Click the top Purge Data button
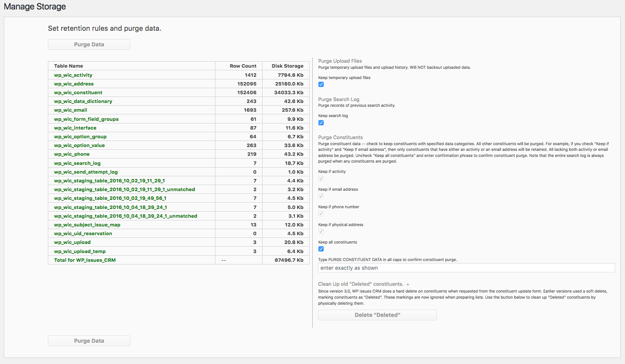 89,44
